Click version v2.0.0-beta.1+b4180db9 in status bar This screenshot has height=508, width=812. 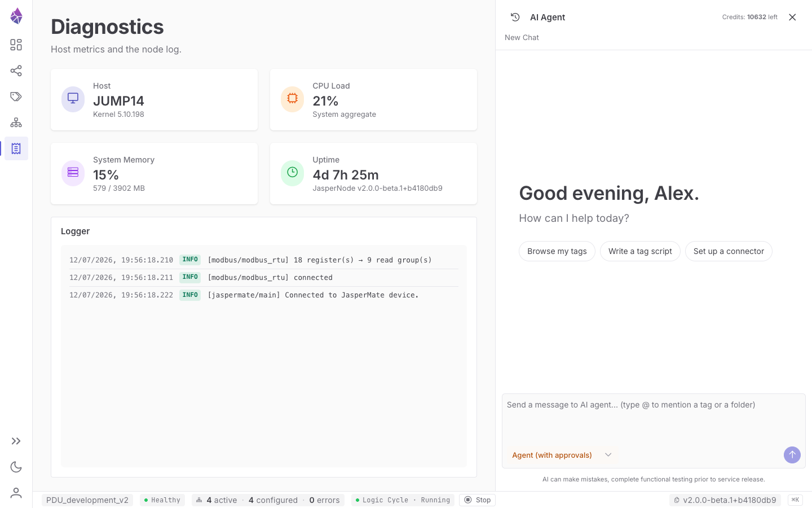(725, 500)
